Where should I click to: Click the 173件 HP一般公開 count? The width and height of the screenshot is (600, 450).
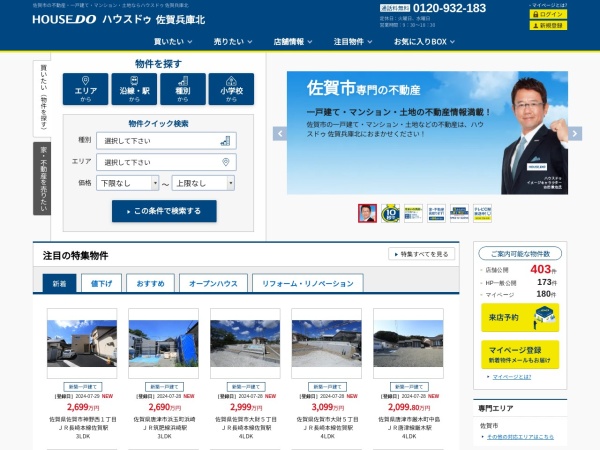click(547, 282)
